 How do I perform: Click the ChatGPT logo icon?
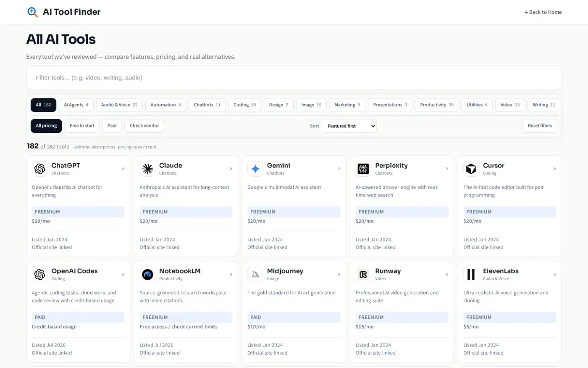39,169
